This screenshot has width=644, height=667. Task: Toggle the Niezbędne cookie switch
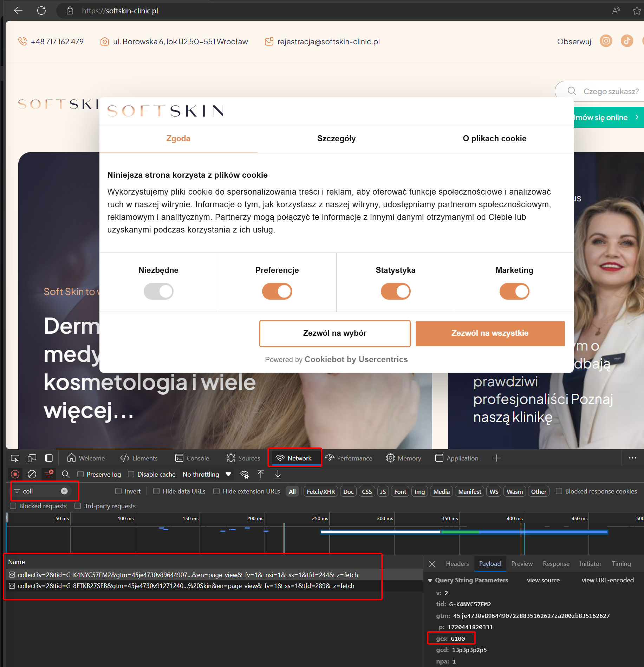(x=158, y=291)
